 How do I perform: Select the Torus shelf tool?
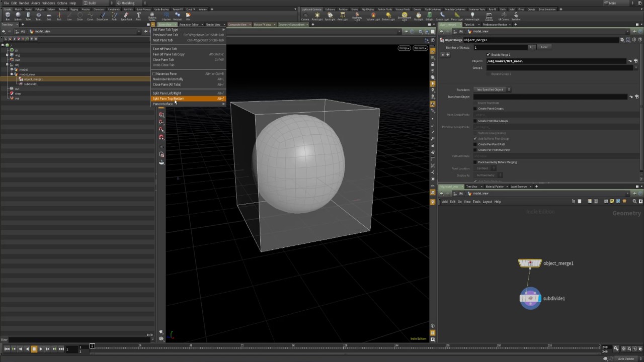[38, 16]
